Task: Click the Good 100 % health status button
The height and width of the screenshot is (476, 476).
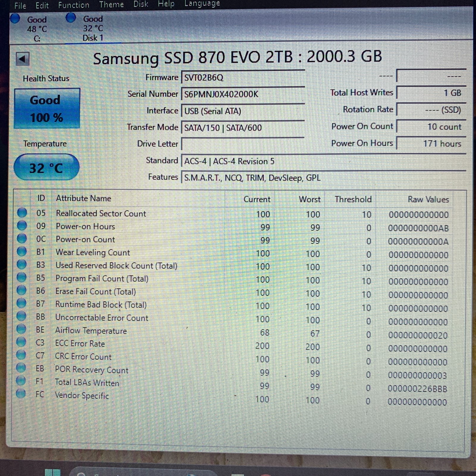Action: coord(47,108)
